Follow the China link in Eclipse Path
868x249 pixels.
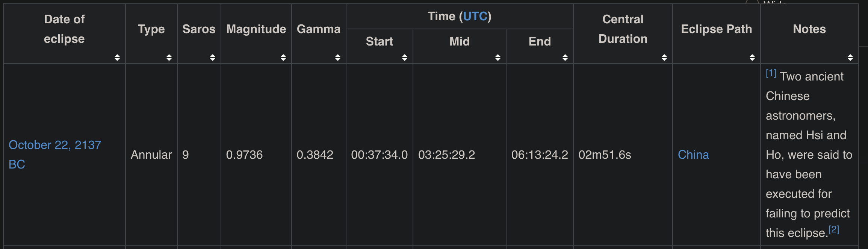click(x=693, y=155)
